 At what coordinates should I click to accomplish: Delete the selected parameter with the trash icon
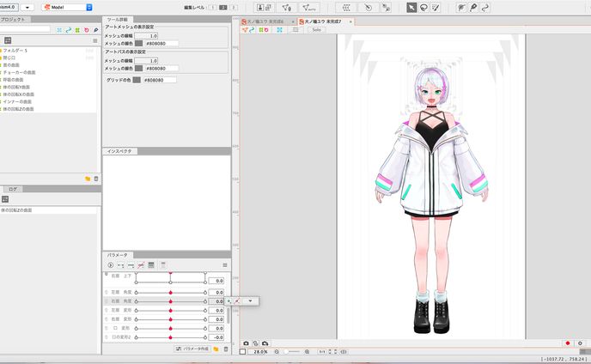coord(226,349)
